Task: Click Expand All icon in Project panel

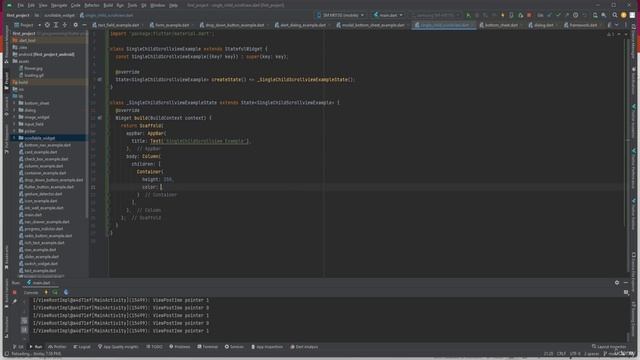Action: (x=56, y=25)
